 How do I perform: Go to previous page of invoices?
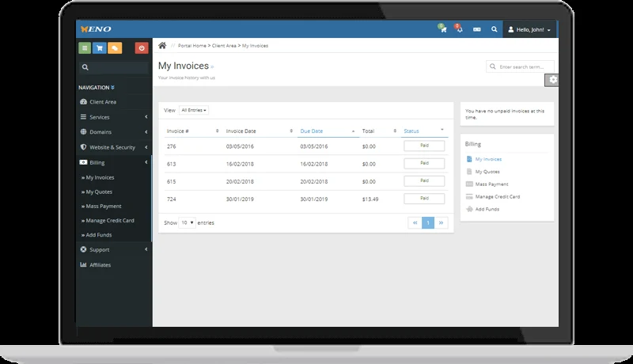click(x=415, y=223)
